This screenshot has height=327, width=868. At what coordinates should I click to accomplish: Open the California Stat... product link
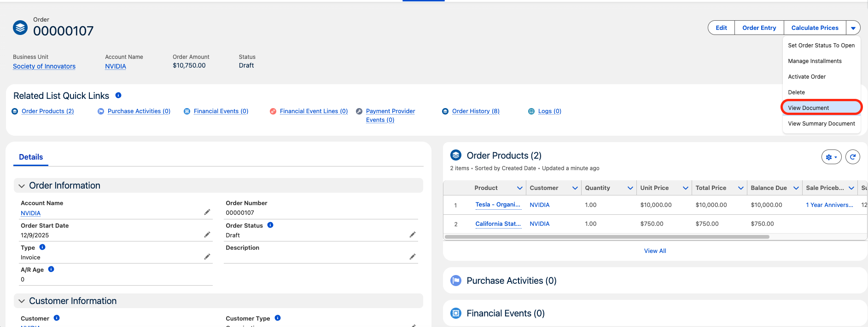498,224
